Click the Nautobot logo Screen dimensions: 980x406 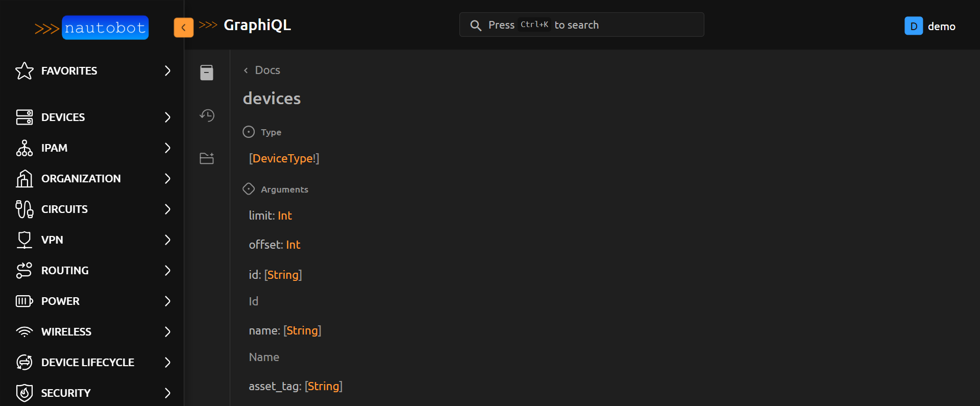92,28
